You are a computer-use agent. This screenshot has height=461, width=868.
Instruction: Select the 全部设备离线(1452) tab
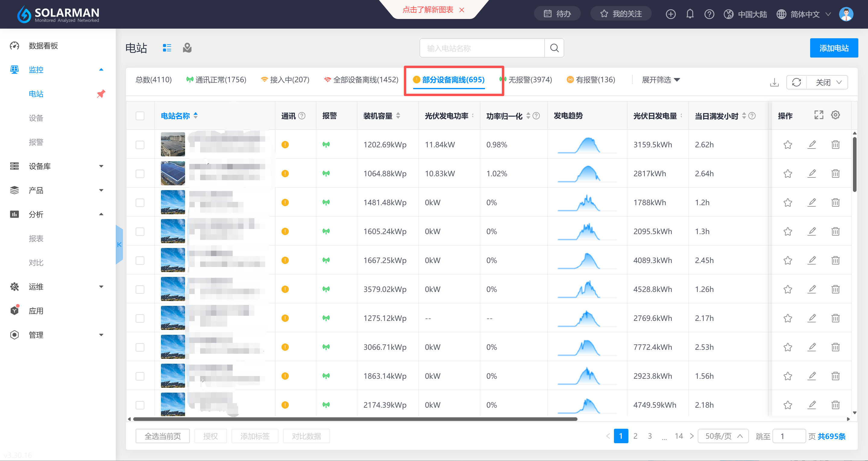pos(361,80)
